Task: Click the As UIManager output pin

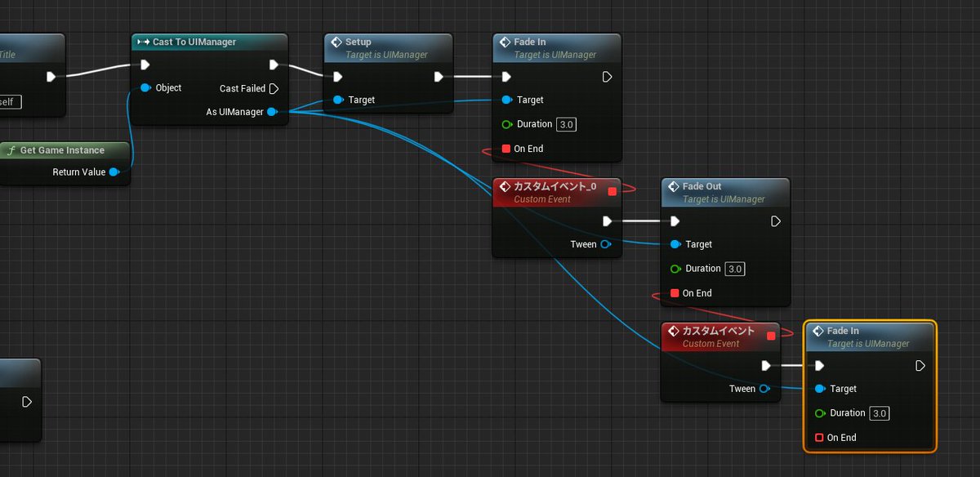Action: tap(272, 112)
